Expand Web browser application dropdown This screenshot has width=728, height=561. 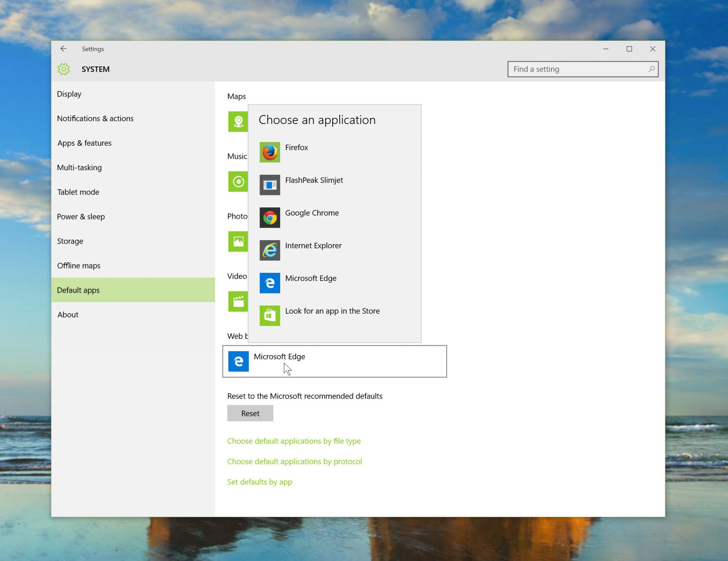tap(335, 361)
